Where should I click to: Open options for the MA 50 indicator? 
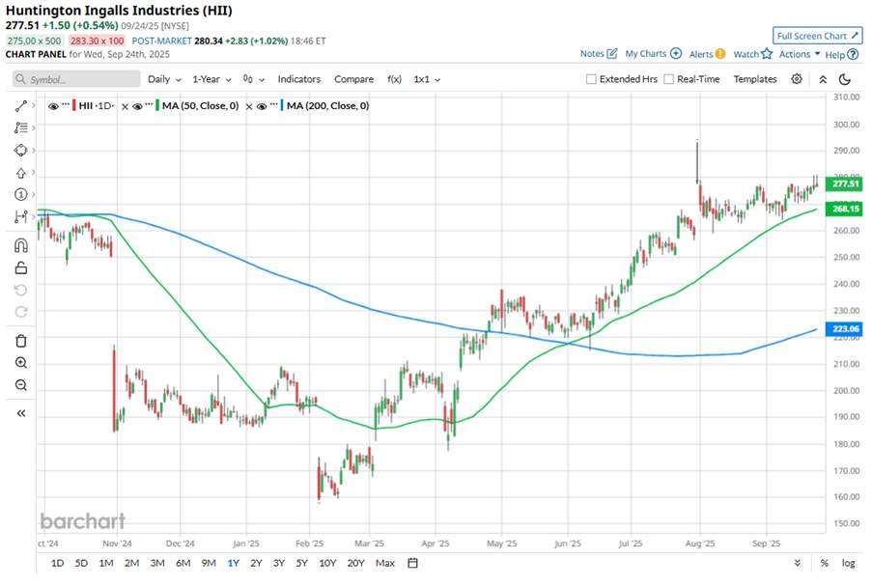coord(149,104)
